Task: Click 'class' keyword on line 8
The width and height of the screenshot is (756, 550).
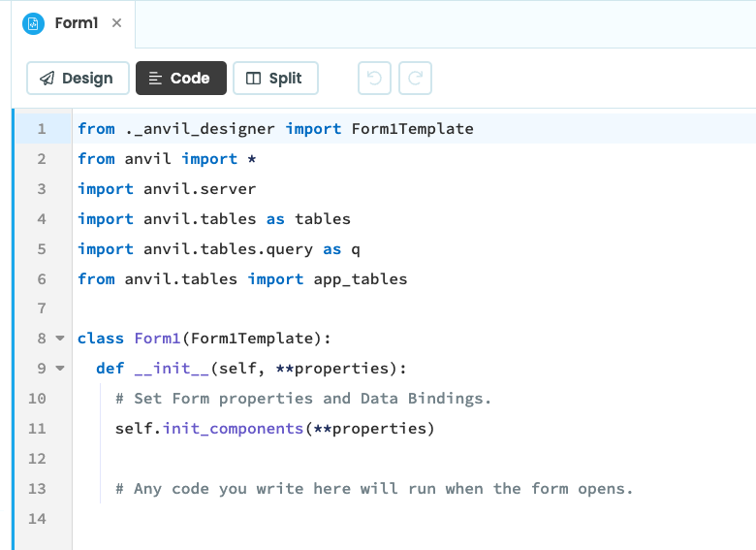Action: point(101,339)
